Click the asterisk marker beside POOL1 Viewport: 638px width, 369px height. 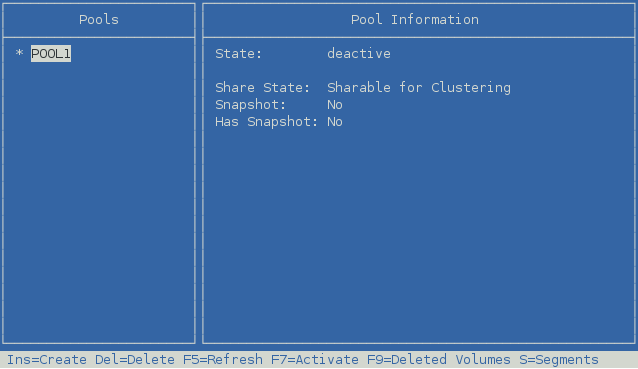[19, 53]
